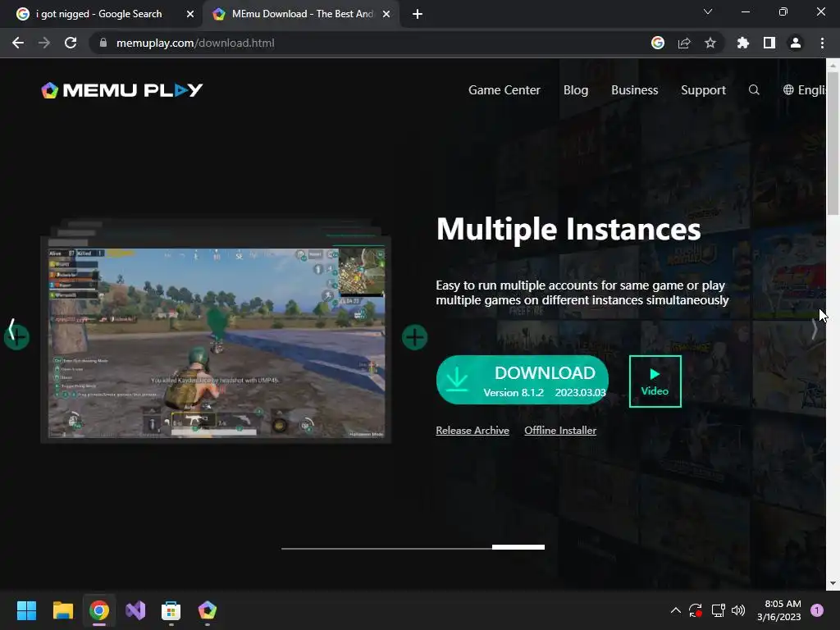Viewport: 840px width, 630px height.
Task: Go forward in browser history
Action: tap(44, 43)
